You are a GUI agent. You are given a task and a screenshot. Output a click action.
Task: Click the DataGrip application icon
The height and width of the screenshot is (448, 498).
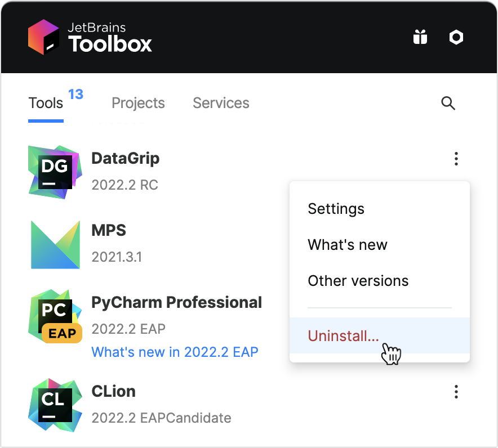pos(55,171)
